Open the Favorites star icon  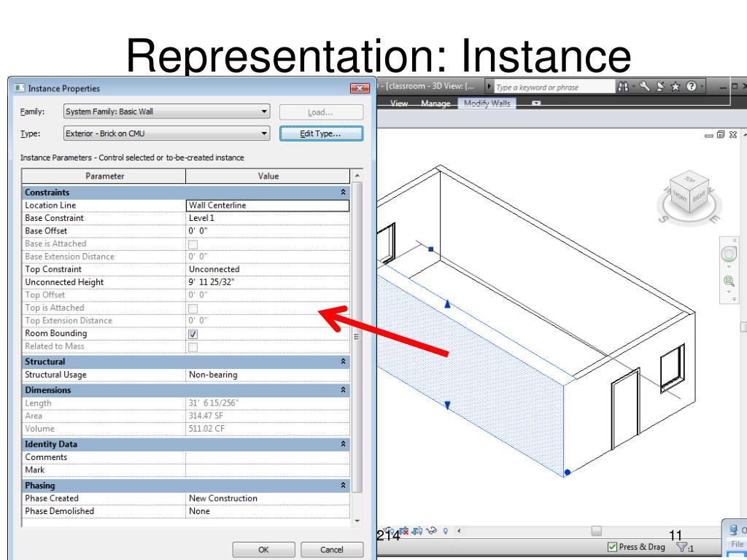point(676,86)
